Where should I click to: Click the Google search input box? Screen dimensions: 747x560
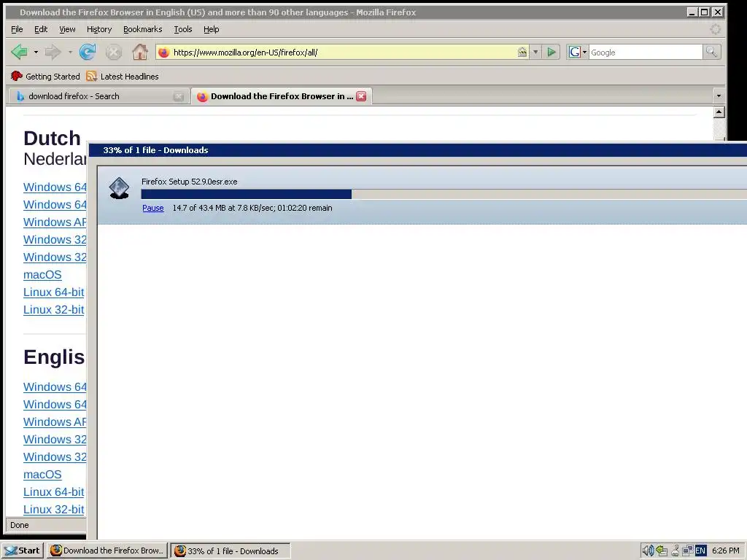pos(646,52)
